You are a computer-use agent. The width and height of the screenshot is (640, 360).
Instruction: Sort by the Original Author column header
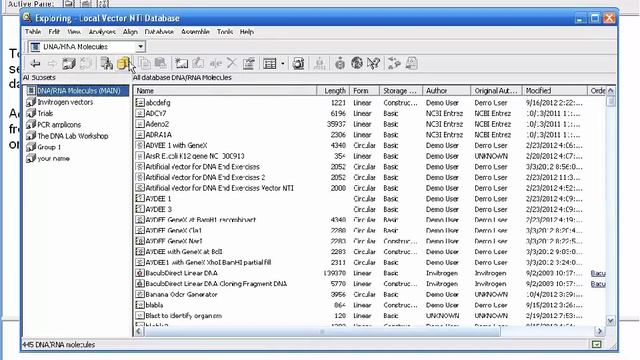click(x=496, y=91)
